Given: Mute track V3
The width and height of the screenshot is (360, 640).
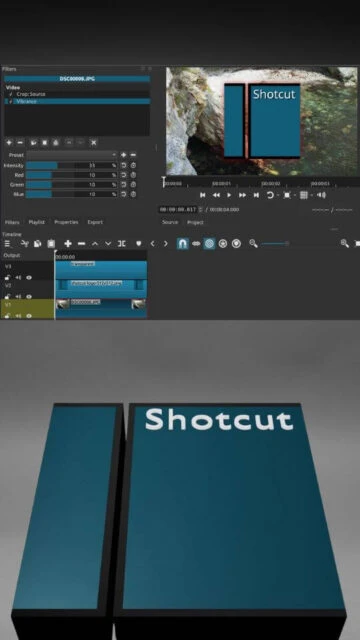Looking at the screenshot, I should click(x=18, y=278).
